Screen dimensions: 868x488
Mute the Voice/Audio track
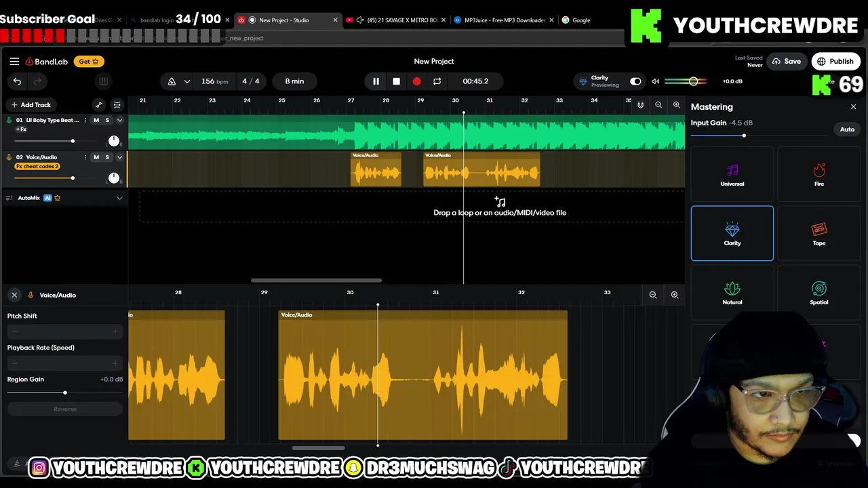pyautogui.click(x=96, y=157)
